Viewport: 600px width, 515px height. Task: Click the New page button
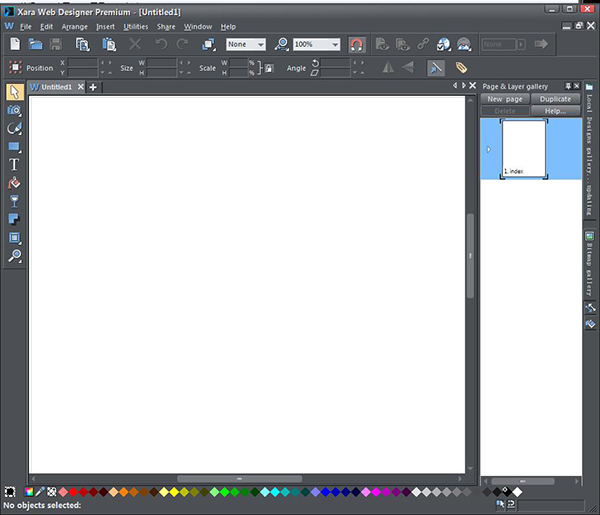click(505, 99)
